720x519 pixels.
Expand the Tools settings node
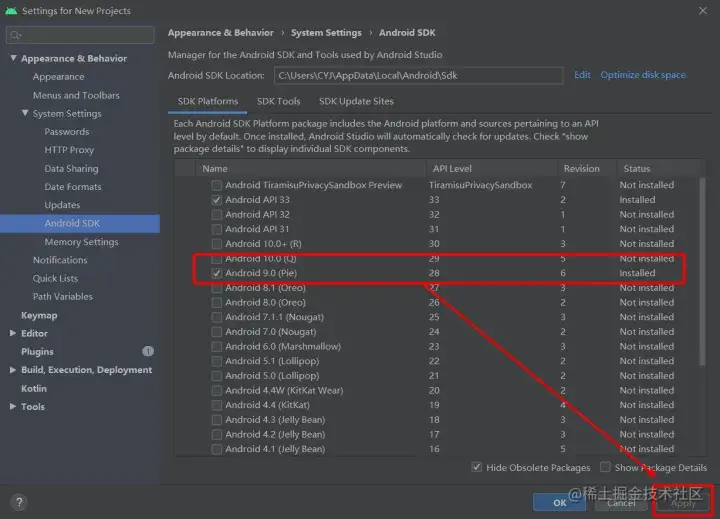[13, 406]
